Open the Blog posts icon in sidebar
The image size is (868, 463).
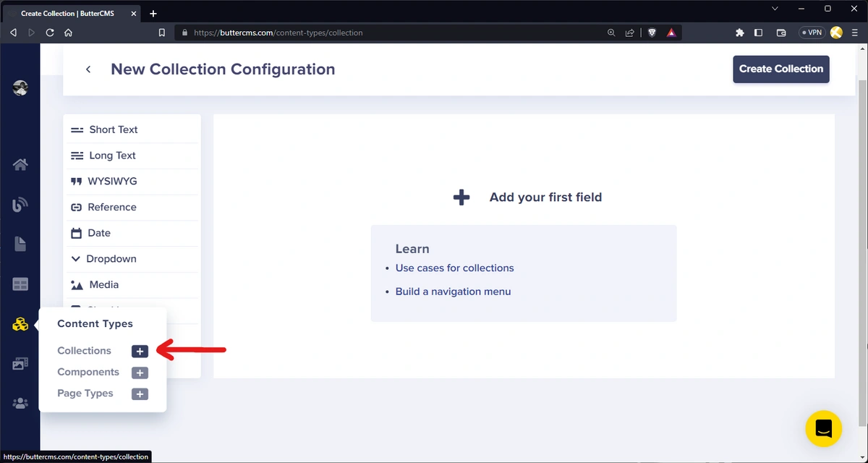tap(20, 205)
